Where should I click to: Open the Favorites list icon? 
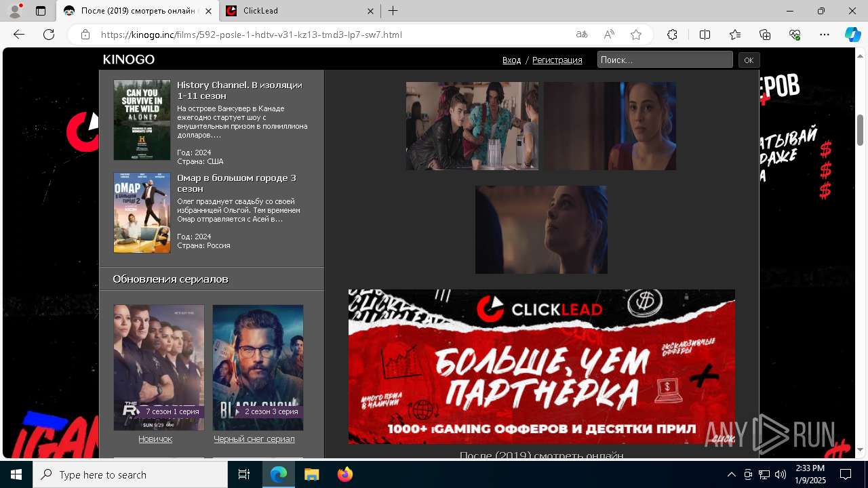735,35
